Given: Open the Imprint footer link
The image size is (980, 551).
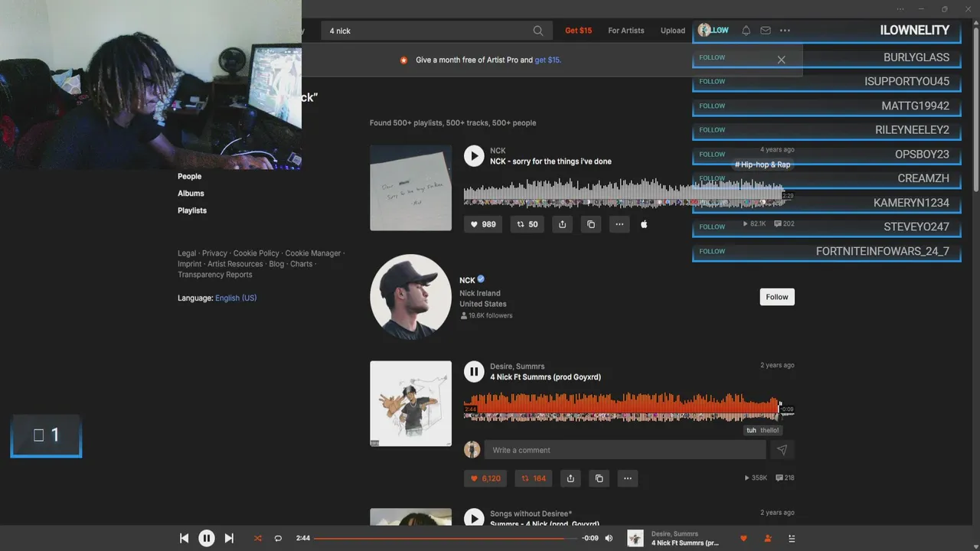Looking at the screenshot, I should (x=190, y=264).
